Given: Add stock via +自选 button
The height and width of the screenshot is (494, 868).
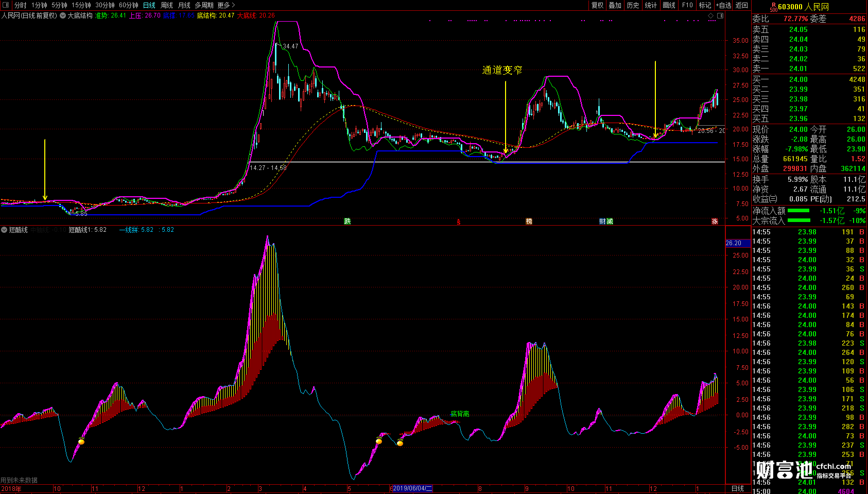Looking at the screenshot, I should 723,5.
